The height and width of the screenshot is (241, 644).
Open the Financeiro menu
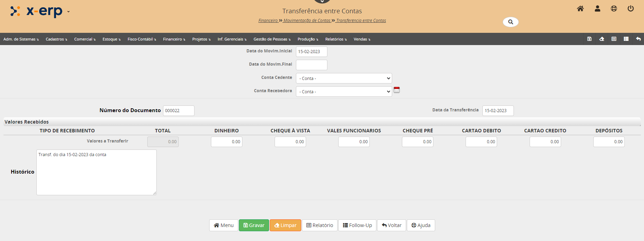click(x=174, y=39)
